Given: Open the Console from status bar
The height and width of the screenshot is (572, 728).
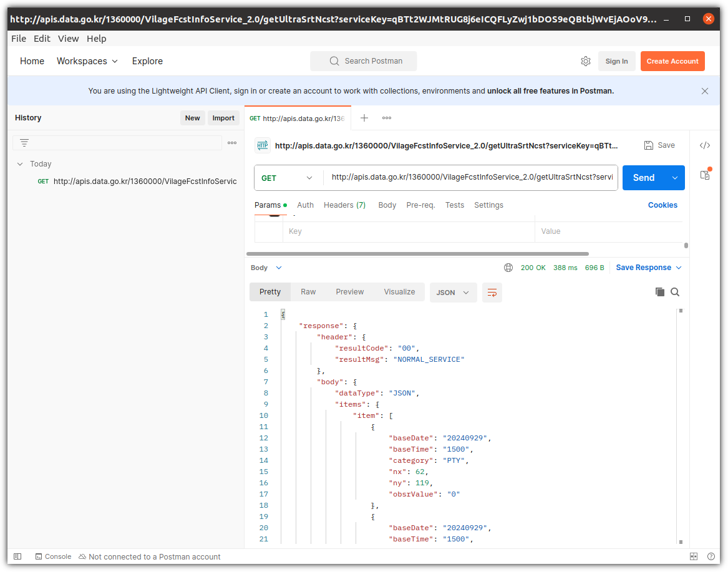Looking at the screenshot, I should click(54, 556).
